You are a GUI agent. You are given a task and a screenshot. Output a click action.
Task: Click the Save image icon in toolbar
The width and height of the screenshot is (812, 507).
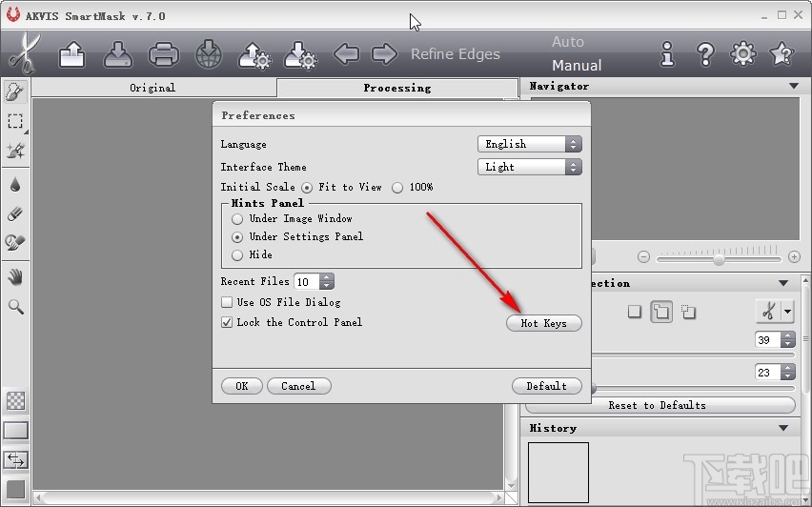click(117, 54)
